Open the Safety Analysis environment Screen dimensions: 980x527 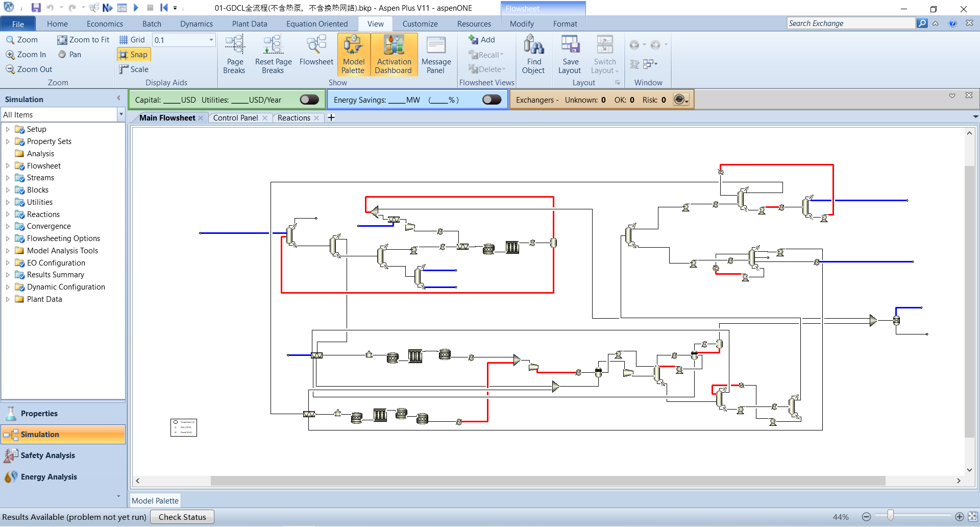(63, 456)
